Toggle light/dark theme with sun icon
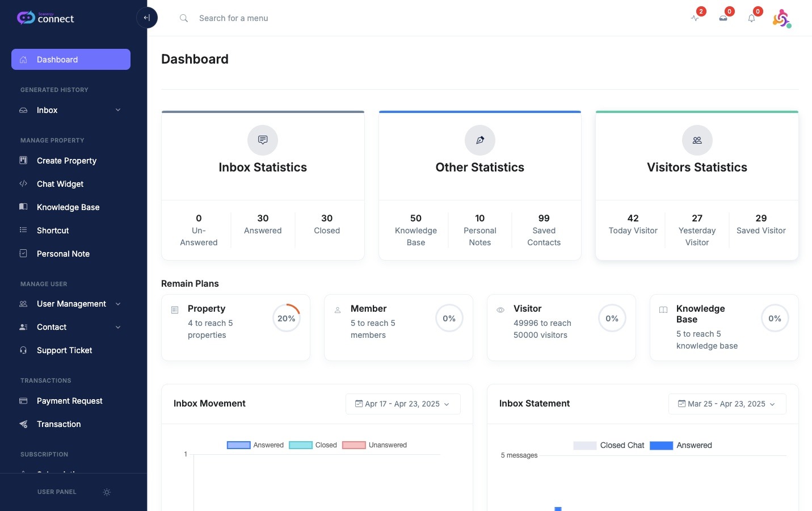This screenshot has width=812, height=511. coord(107,492)
